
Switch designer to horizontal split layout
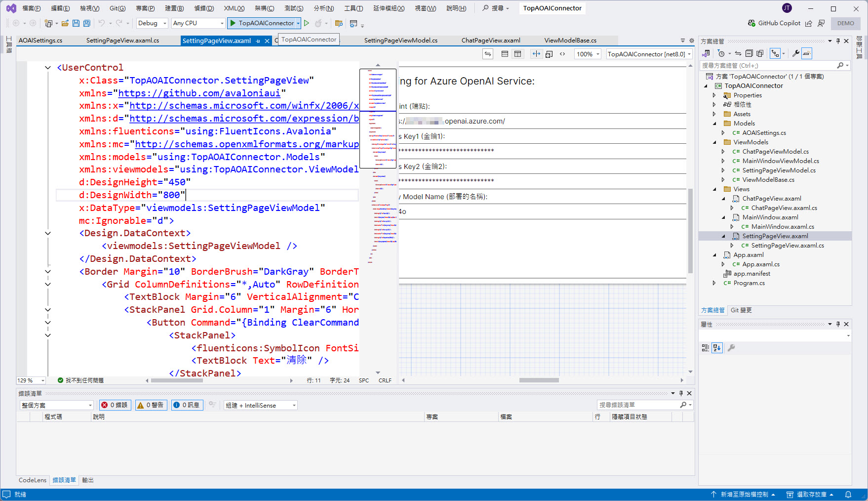click(505, 54)
